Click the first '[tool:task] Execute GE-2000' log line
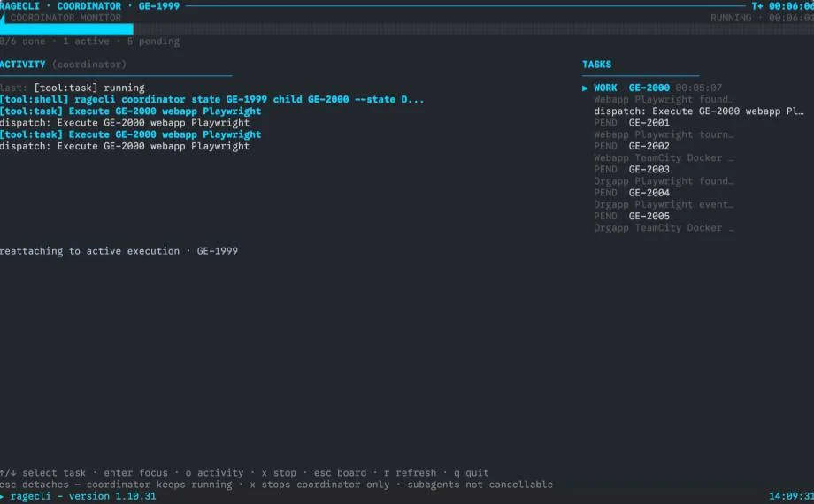 point(130,111)
